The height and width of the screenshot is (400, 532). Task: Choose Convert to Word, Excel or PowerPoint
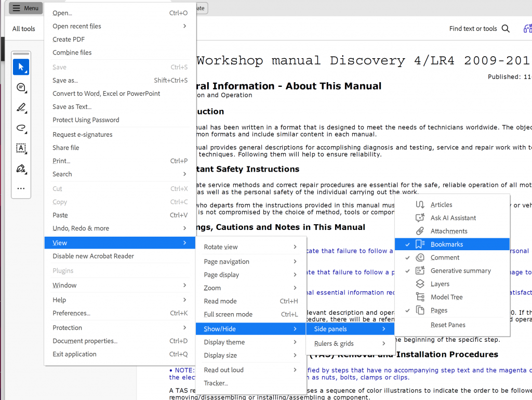[x=120, y=94]
